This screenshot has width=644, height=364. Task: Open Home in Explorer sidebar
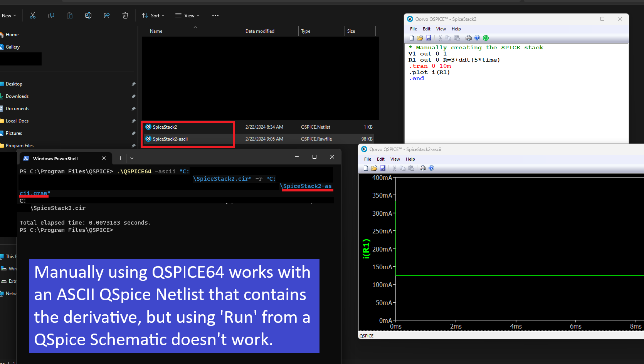point(12,35)
